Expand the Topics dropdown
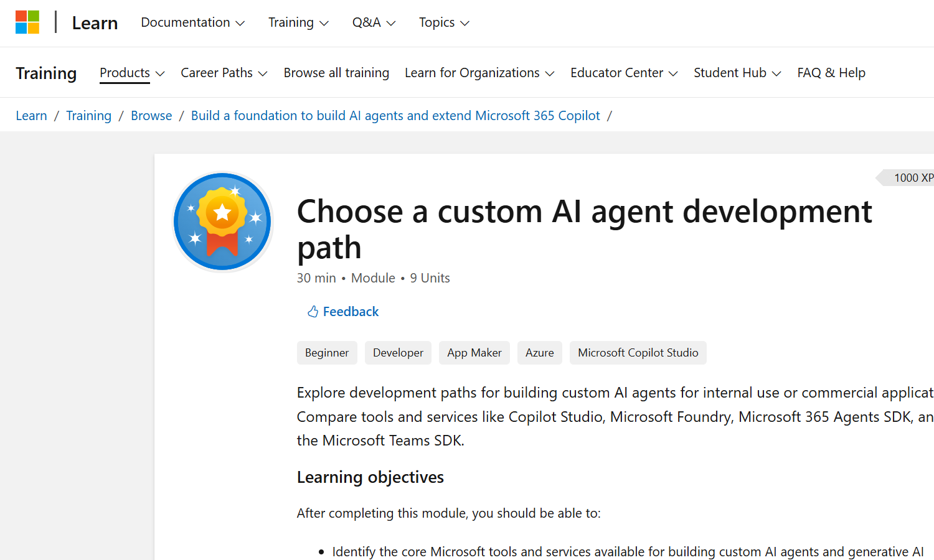This screenshot has width=934, height=560. click(x=443, y=23)
